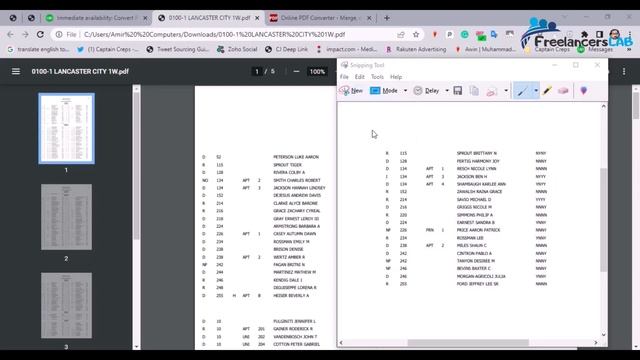Click the first pinned browser tab
The width and height of the screenshot is (640, 360).
(13, 18)
